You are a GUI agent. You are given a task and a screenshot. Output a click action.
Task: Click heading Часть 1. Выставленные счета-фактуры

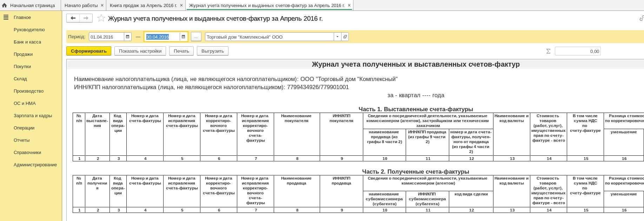pyautogui.click(x=416, y=109)
